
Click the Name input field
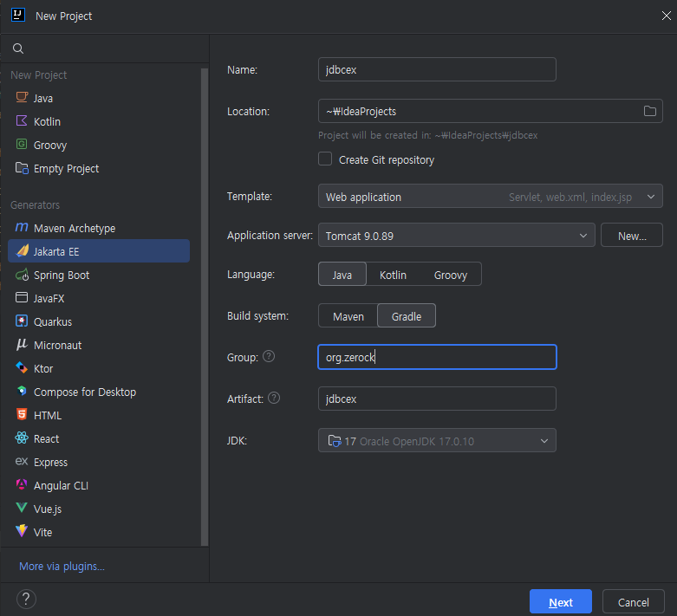437,69
